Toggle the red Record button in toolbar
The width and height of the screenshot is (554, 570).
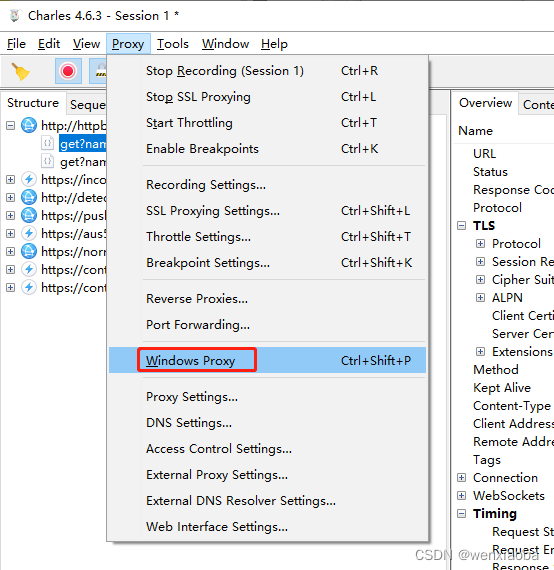click(x=68, y=71)
